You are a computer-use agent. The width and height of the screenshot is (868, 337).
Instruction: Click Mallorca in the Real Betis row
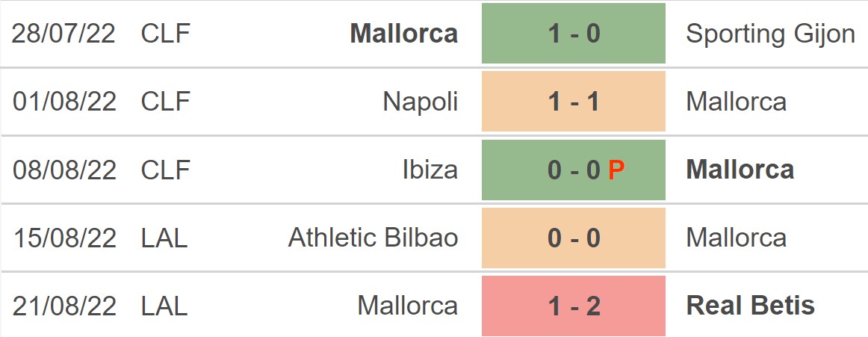point(407,306)
